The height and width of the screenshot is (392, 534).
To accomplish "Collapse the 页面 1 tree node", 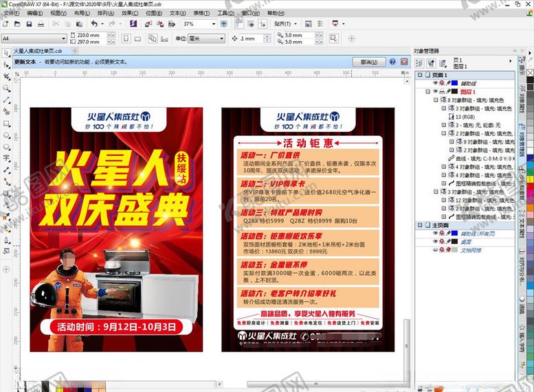I will click(x=420, y=75).
